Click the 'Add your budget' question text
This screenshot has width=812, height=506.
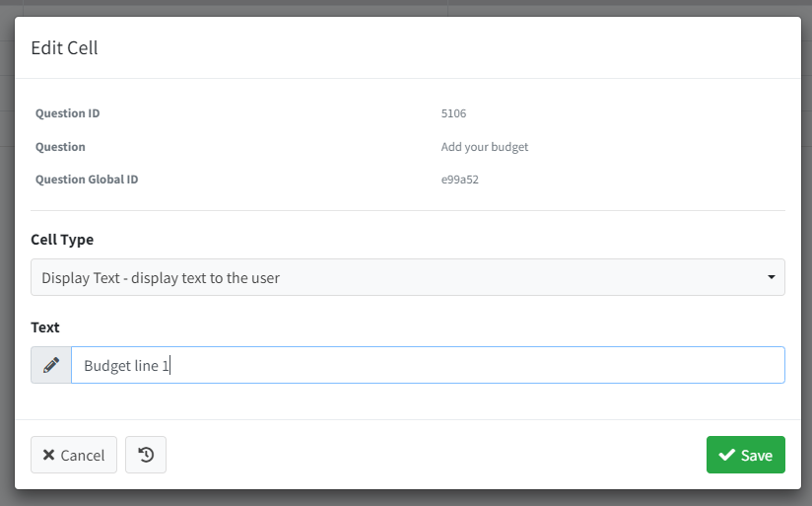click(x=485, y=147)
